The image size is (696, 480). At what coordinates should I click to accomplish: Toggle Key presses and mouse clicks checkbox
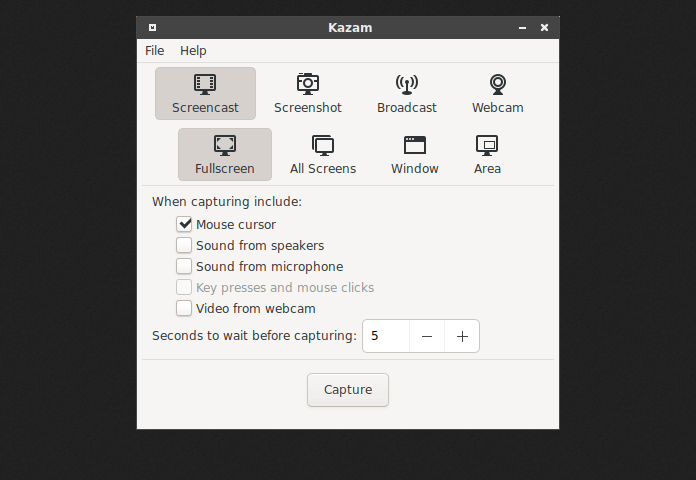pyautogui.click(x=184, y=287)
